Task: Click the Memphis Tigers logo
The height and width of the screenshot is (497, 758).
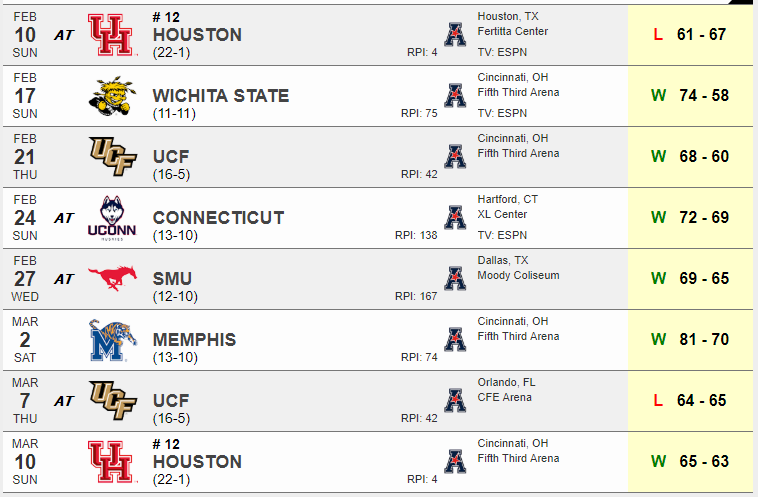Action: [x=112, y=340]
